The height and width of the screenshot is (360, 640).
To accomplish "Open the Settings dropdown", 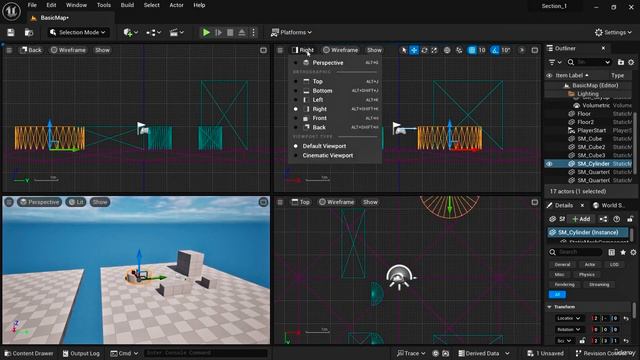I will point(613,32).
